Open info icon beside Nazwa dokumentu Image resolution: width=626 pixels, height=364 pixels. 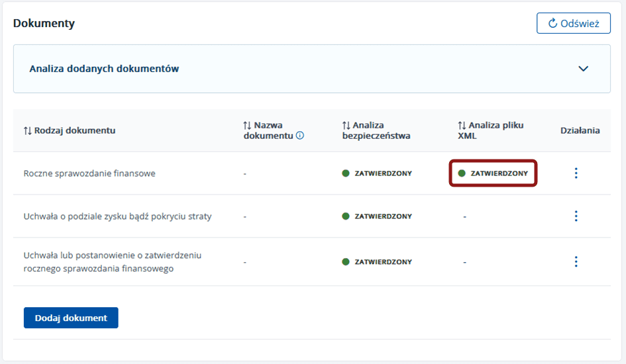point(300,136)
